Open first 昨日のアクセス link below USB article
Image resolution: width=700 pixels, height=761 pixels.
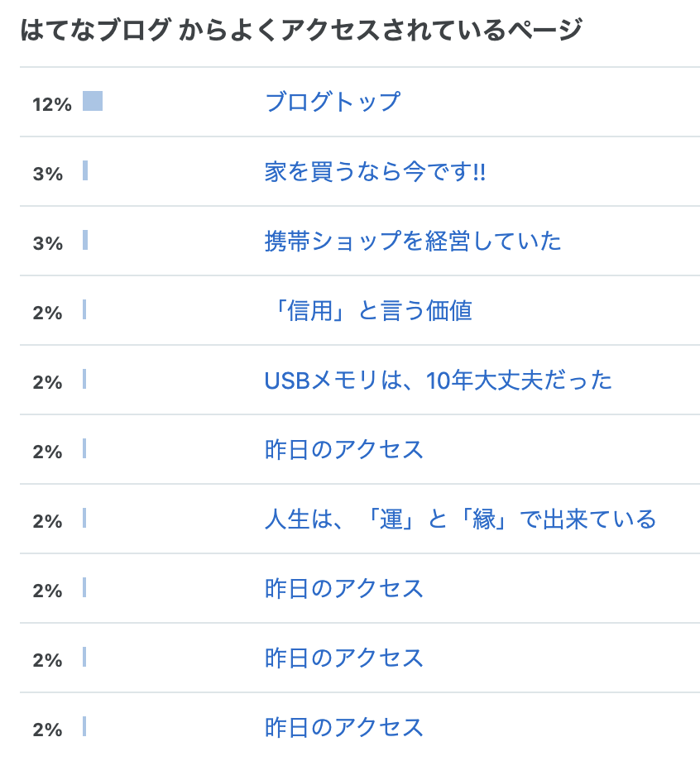click(343, 449)
